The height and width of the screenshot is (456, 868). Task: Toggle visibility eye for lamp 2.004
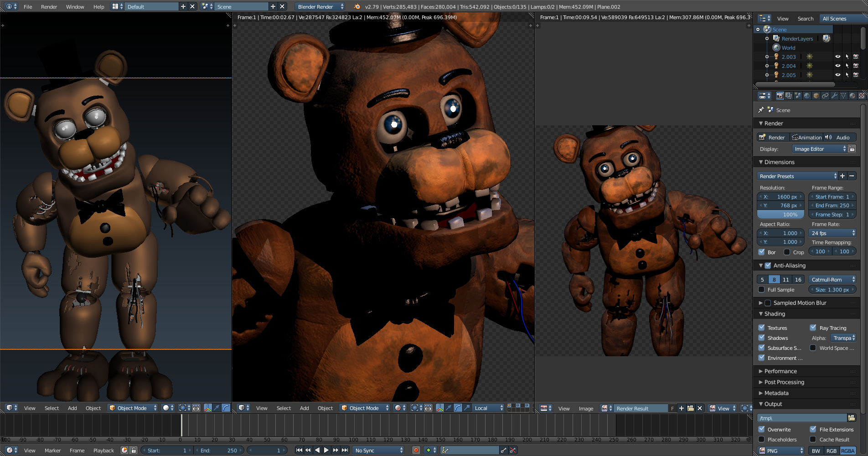[837, 66]
